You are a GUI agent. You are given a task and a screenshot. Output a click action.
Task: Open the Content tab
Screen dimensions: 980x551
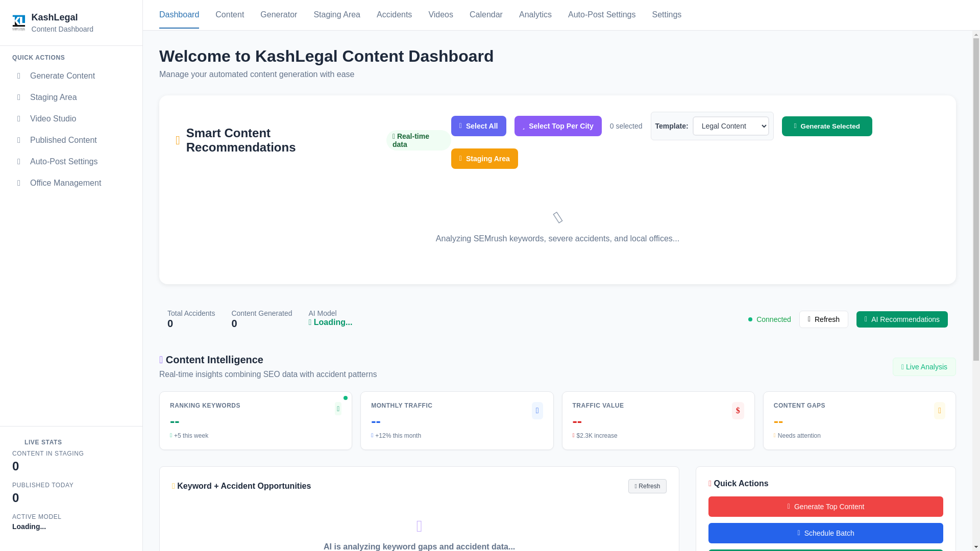pyautogui.click(x=230, y=15)
